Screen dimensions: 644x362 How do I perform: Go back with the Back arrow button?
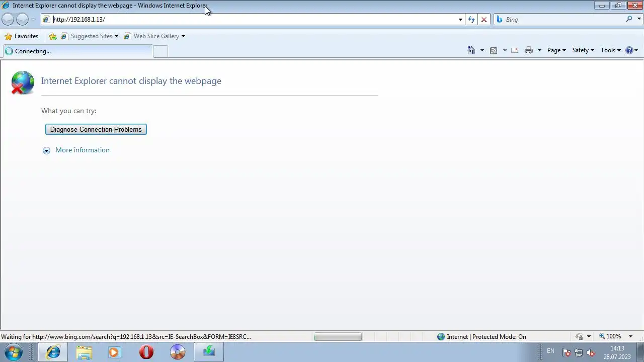click(x=8, y=19)
